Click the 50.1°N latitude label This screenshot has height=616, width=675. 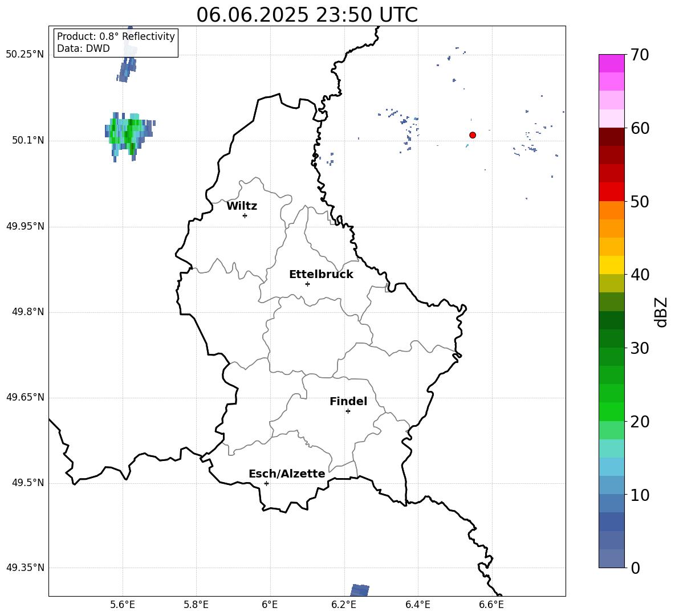coord(28,141)
